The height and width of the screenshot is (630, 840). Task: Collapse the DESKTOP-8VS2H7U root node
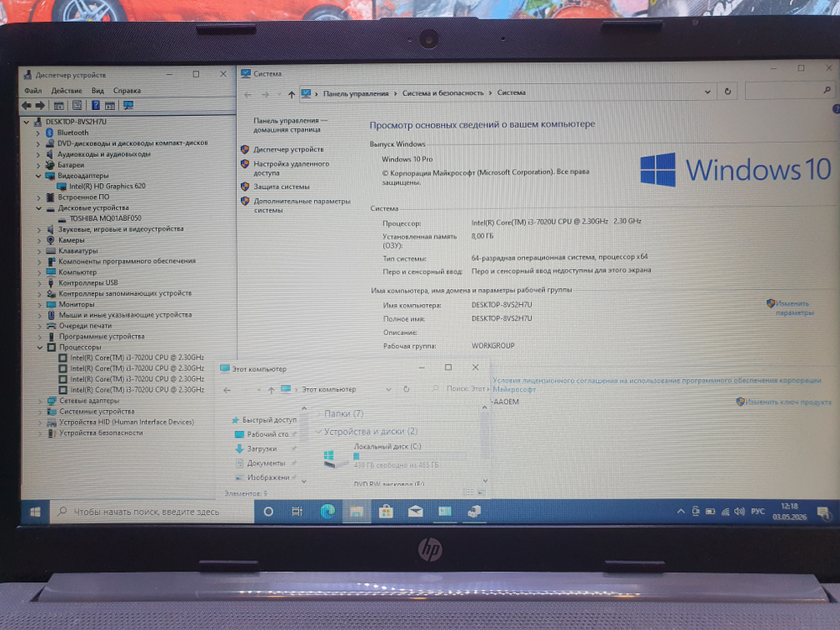pyautogui.click(x=26, y=122)
